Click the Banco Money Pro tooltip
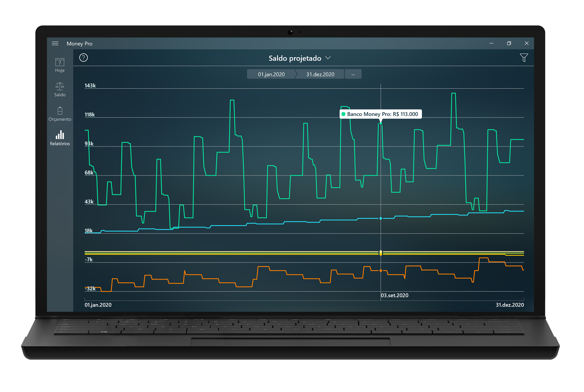 (380, 114)
